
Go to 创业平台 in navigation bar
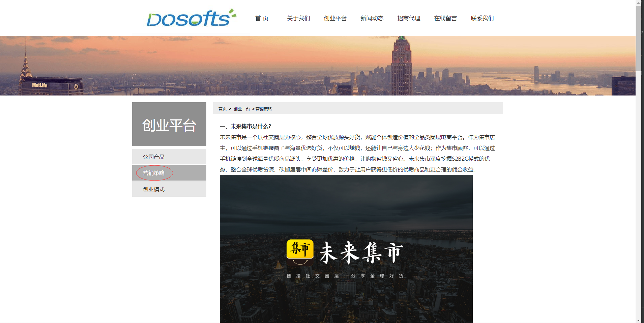coord(335,18)
